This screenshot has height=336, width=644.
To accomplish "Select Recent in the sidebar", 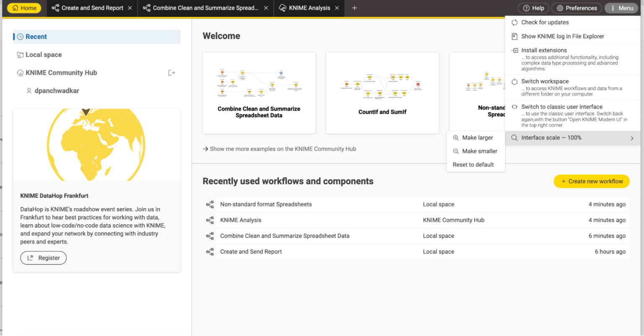I will coord(97,37).
